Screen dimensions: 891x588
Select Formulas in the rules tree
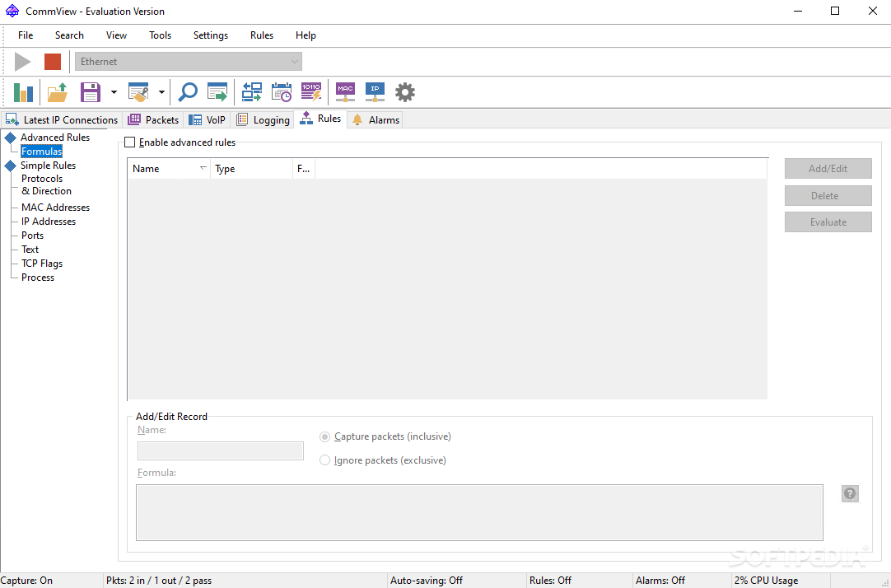(41, 152)
